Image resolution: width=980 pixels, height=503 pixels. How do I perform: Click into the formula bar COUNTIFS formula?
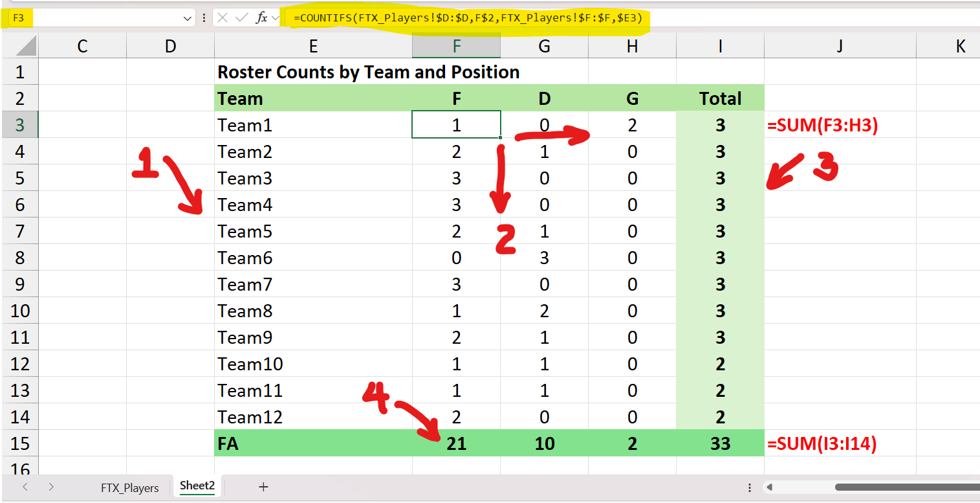pyautogui.click(x=468, y=18)
